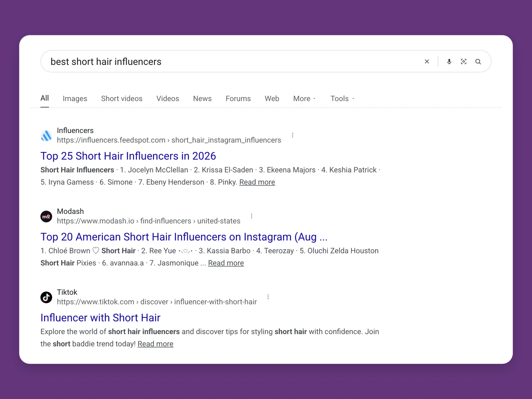The width and height of the screenshot is (532, 399).
Task: Click snippet text '1. Jocelyn McClellan'
Action: (154, 170)
